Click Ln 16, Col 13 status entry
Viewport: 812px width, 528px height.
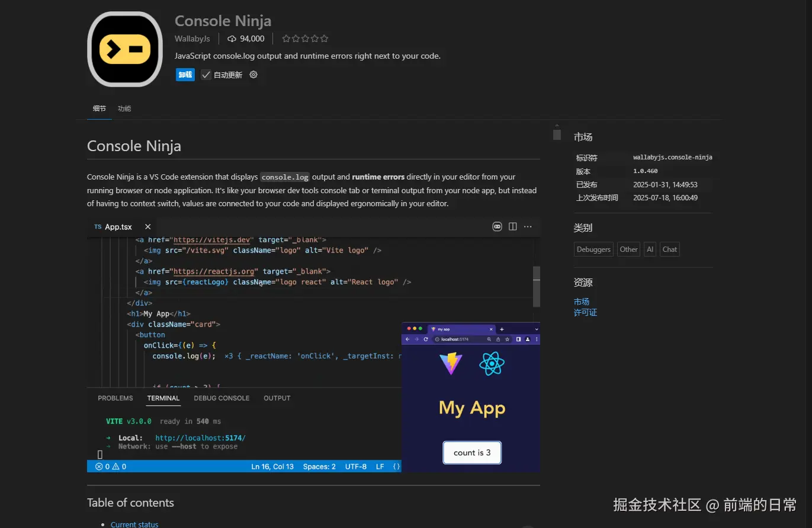(x=272, y=466)
